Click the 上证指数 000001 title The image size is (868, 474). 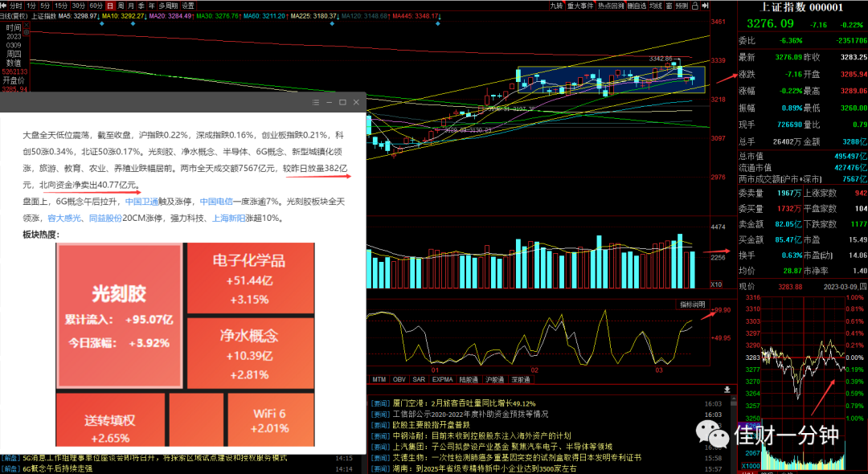pos(801,7)
